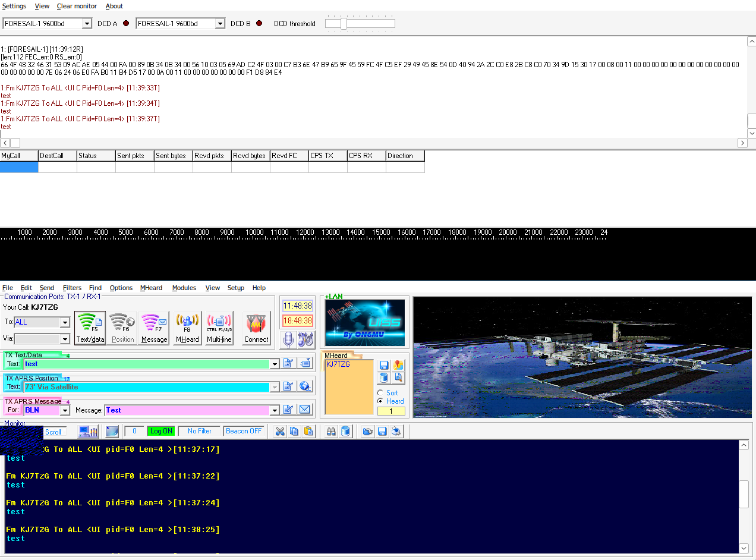Toggle the Beacon OFF button
Image resolution: width=756 pixels, height=560 pixels.
[243, 431]
